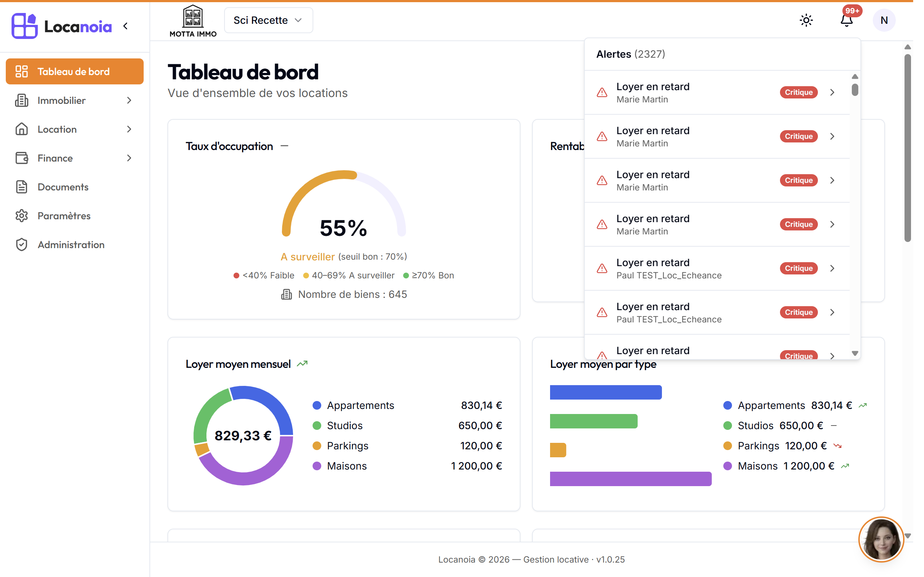924x577 pixels.
Task: Collapse sidebar with the arrow next to Locanoia
Action: coord(126,26)
